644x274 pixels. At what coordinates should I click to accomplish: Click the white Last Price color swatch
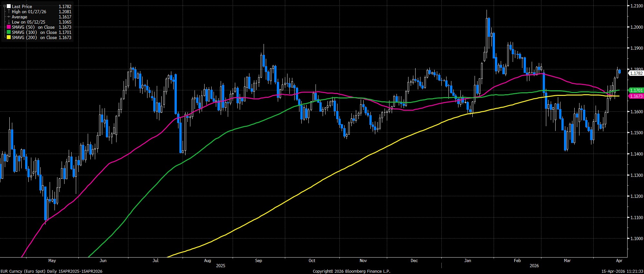click(x=9, y=6)
